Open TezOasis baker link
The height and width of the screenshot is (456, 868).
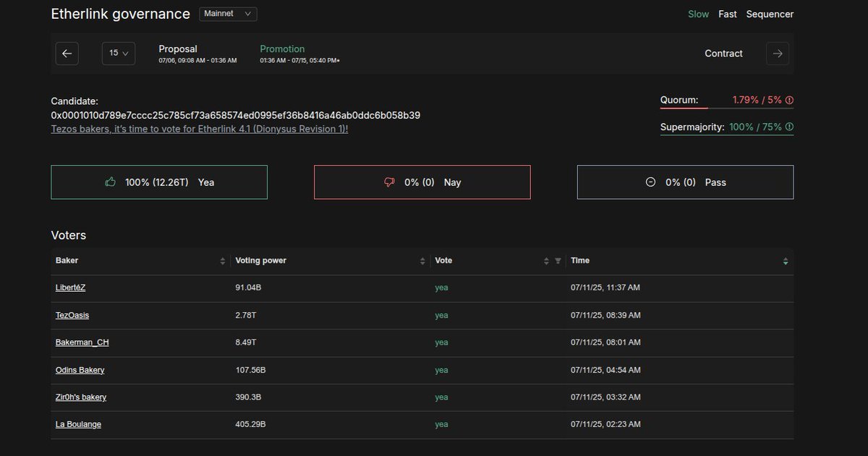tap(72, 315)
